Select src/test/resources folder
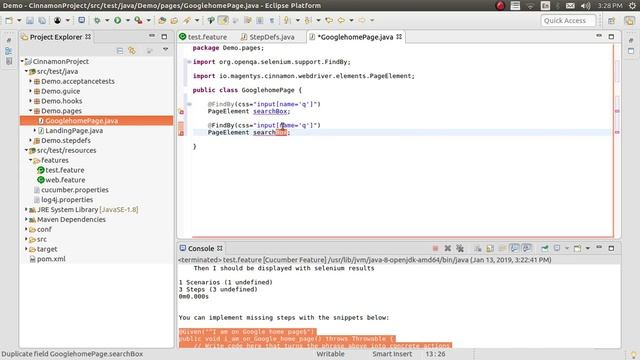The width and height of the screenshot is (640, 360). click(66, 150)
